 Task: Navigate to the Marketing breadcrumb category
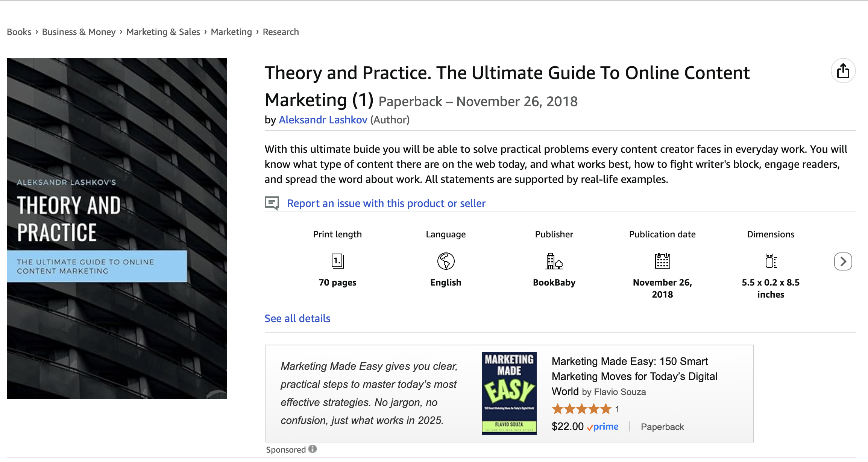(x=231, y=32)
